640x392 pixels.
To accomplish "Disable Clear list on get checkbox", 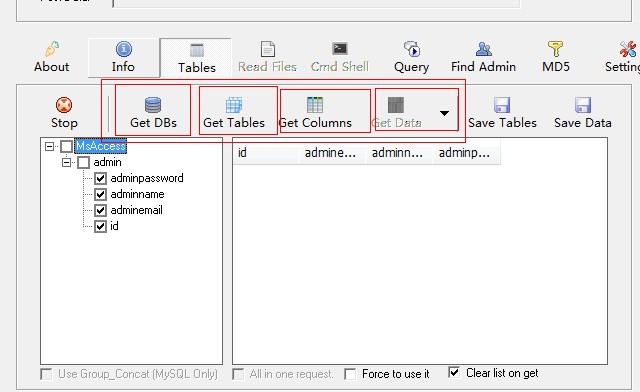I will (x=454, y=372).
